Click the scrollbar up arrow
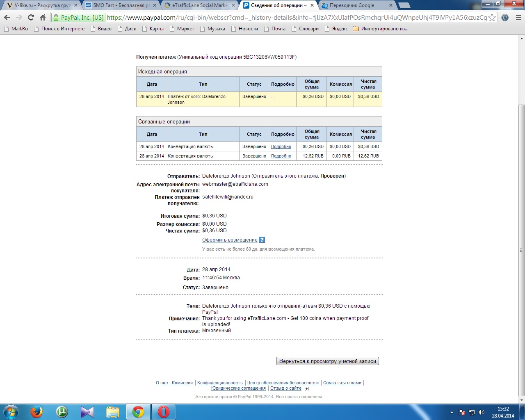Image resolution: width=525 pixels, height=420 pixels. [522, 39]
